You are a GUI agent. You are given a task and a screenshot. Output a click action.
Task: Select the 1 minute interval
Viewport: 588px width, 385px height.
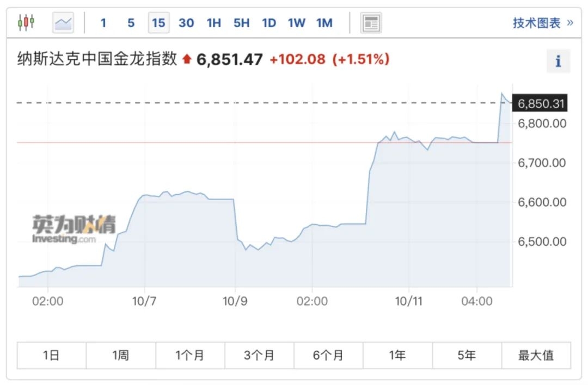pos(103,23)
